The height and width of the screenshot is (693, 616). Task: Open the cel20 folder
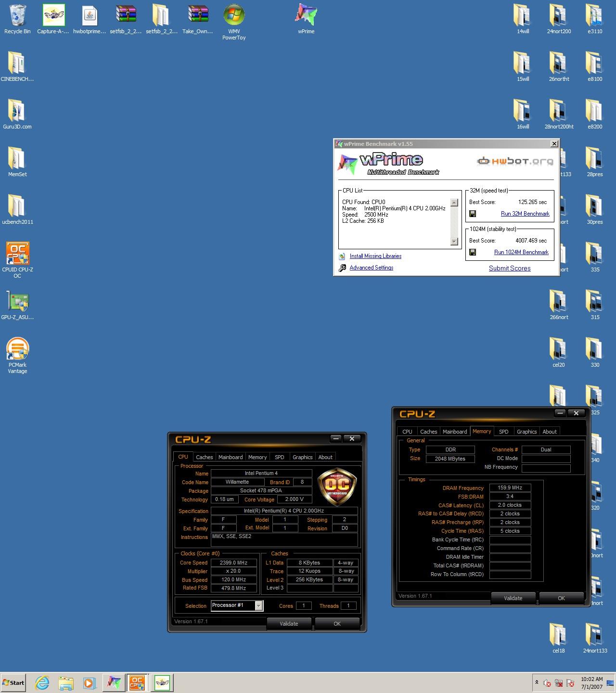(559, 352)
